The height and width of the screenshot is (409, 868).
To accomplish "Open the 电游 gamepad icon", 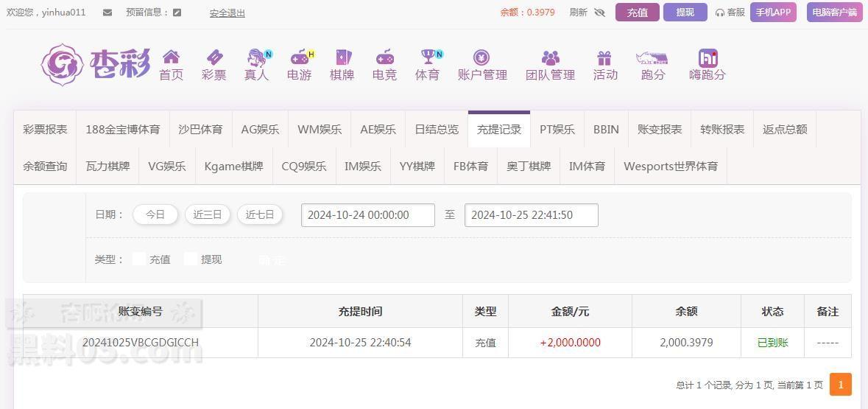I will point(300,57).
